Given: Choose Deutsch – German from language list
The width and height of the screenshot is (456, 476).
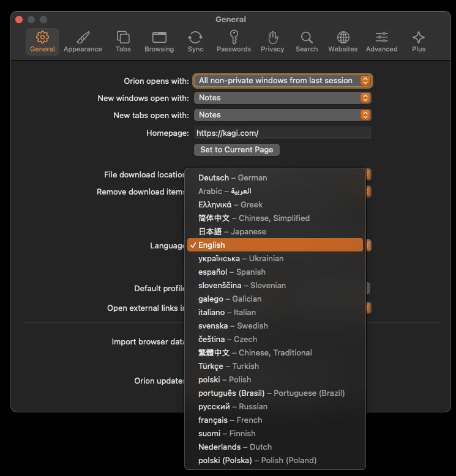Looking at the screenshot, I should tap(233, 177).
